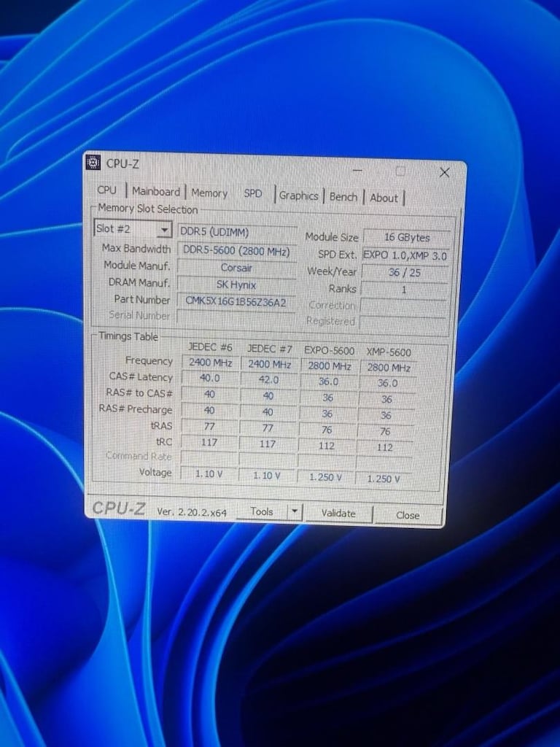Click the XMP-5600 tRC 112 cell
This screenshot has width=560, height=747.
384,447
